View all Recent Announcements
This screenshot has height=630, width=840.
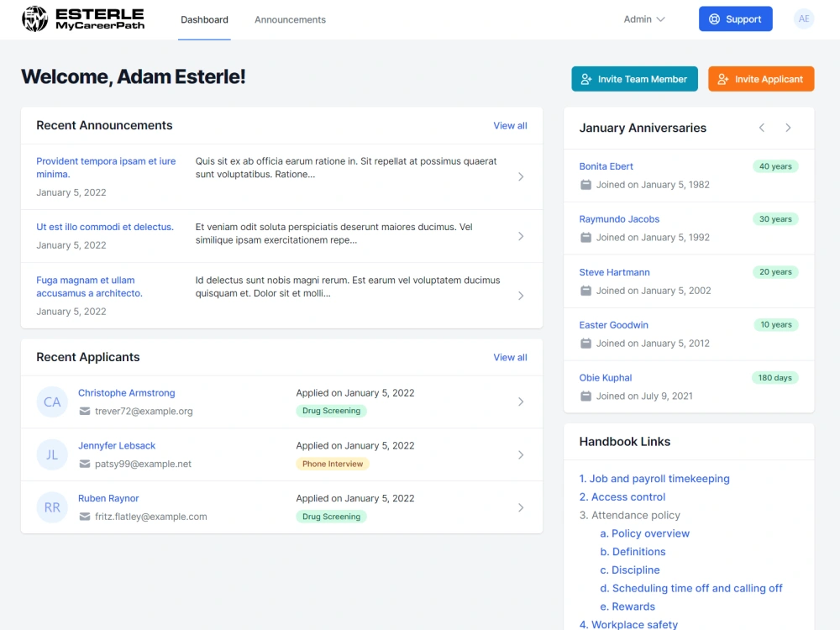click(x=510, y=125)
